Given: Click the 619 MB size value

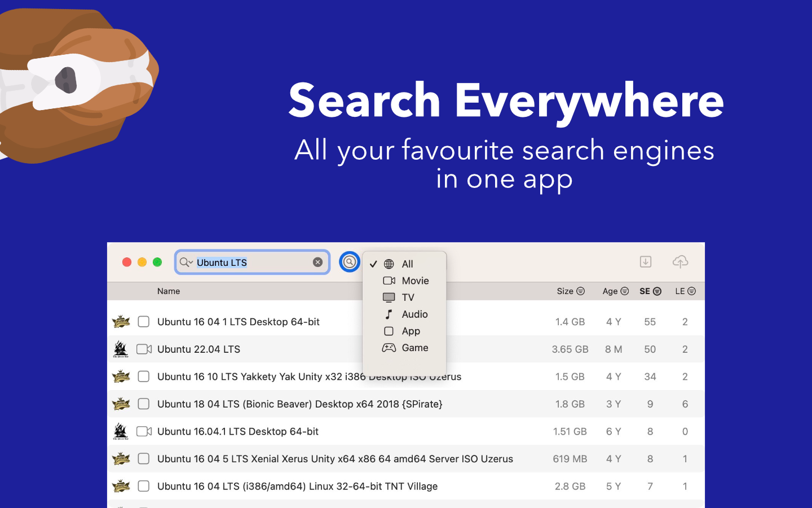Looking at the screenshot, I should click(x=570, y=459).
